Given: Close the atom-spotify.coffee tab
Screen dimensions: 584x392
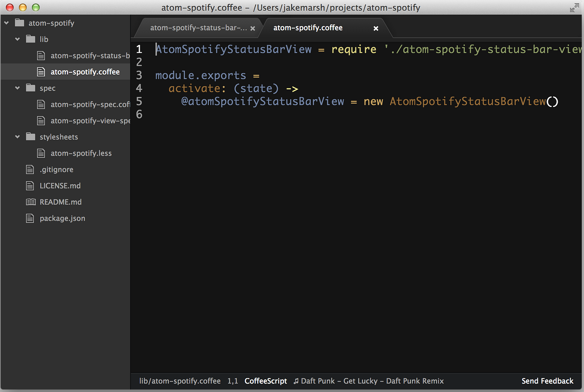Looking at the screenshot, I should pos(376,28).
